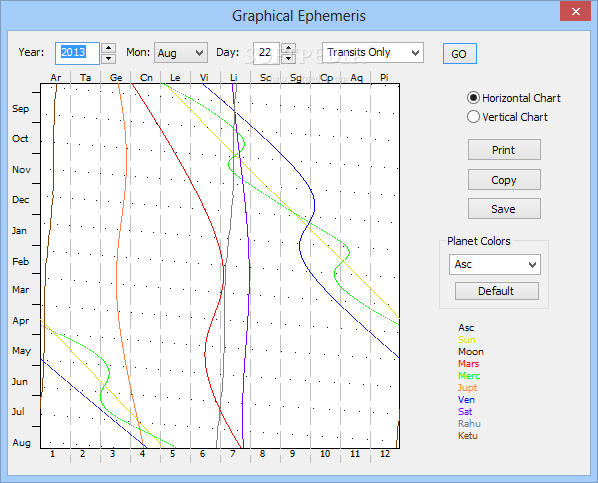This screenshot has height=483, width=598.
Task: Decrease the Year with the down arrow
Action: 109,58
